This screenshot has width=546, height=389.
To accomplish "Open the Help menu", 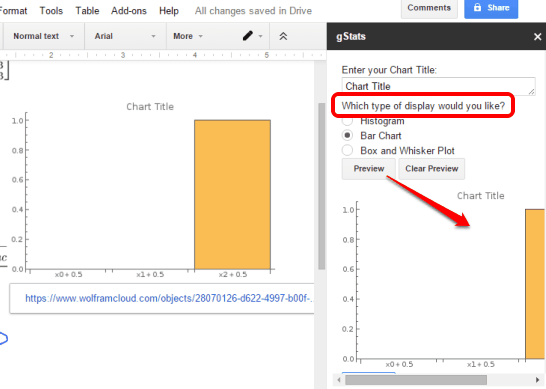I will [x=169, y=11].
